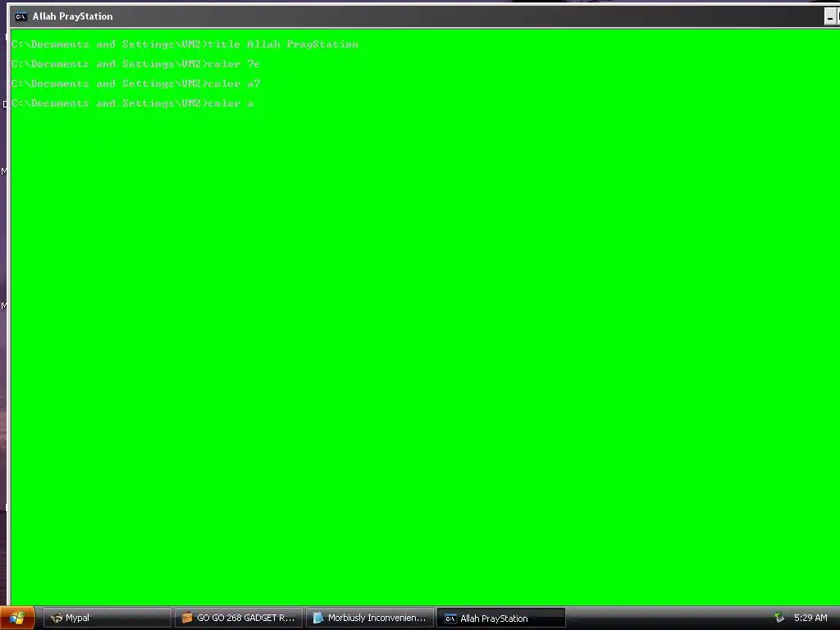Open the command prompt system menu icon
This screenshot has width=840, height=630.
pos(21,16)
